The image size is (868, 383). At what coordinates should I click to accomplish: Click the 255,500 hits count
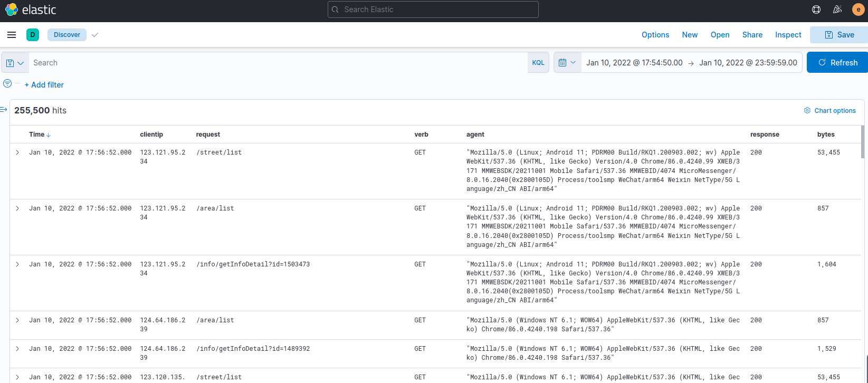pyautogui.click(x=40, y=110)
